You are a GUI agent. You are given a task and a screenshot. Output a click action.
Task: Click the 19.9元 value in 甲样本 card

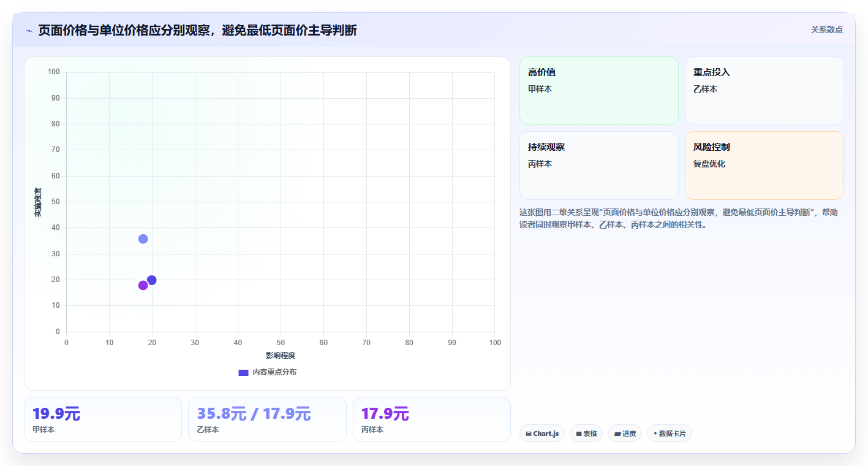click(x=56, y=414)
